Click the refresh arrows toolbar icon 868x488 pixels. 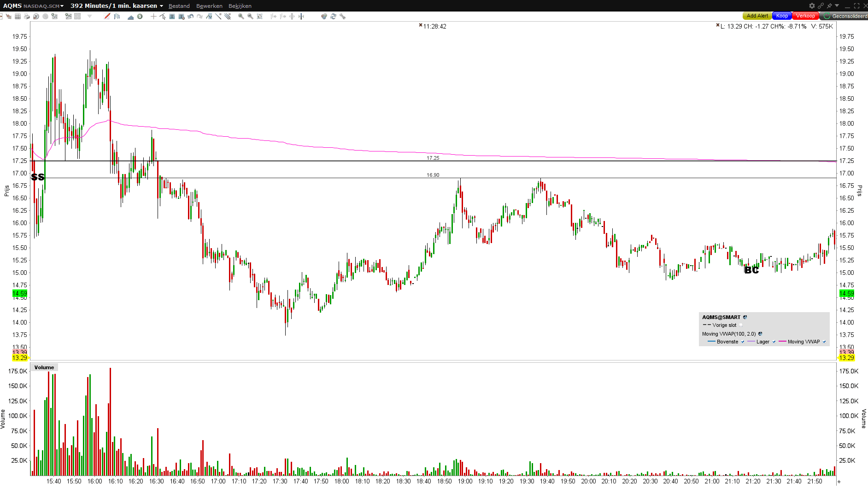click(333, 17)
